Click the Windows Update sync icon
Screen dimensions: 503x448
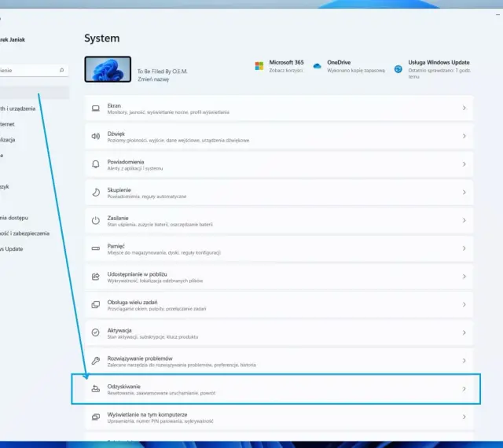(398, 69)
